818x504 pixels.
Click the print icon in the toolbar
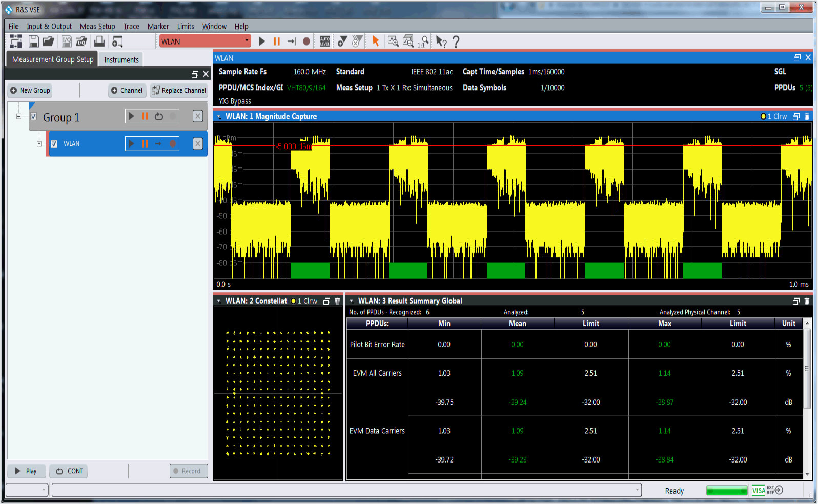(99, 41)
